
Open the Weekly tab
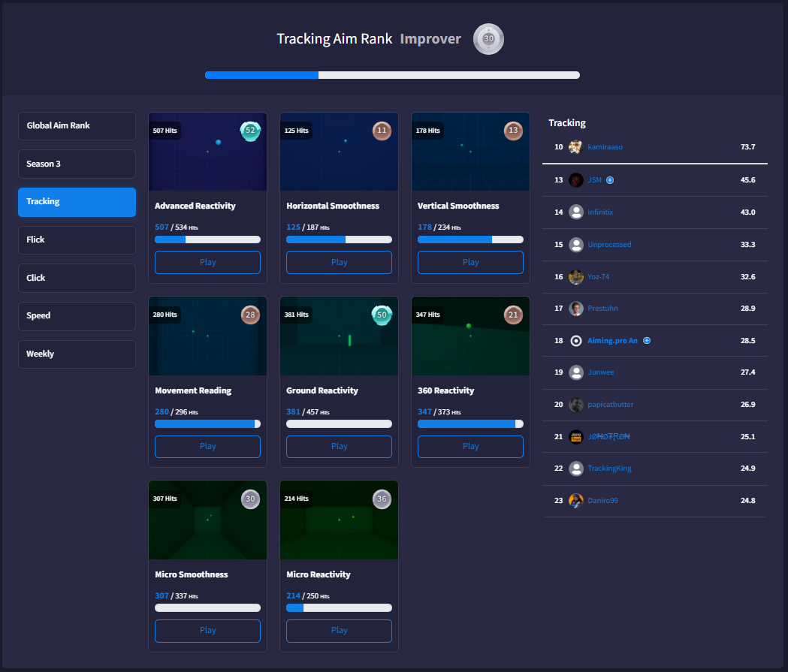[x=77, y=354]
